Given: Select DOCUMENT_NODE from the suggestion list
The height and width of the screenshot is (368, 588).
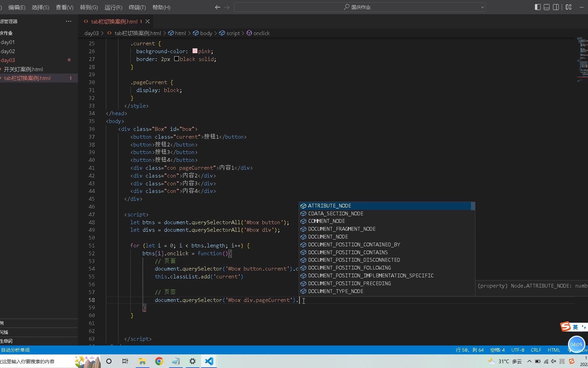Looking at the screenshot, I should (x=328, y=237).
